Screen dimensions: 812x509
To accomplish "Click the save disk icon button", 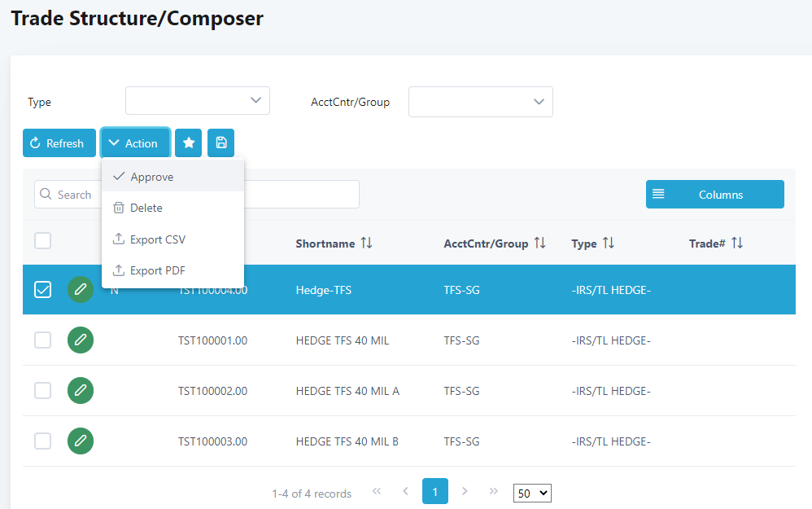I will (220, 143).
